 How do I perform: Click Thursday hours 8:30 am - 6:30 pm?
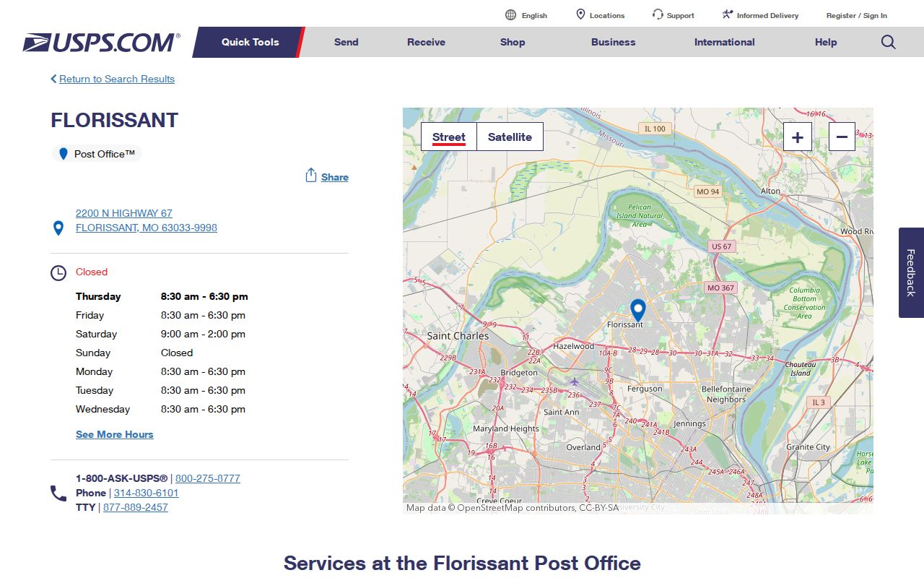point(204,296)
